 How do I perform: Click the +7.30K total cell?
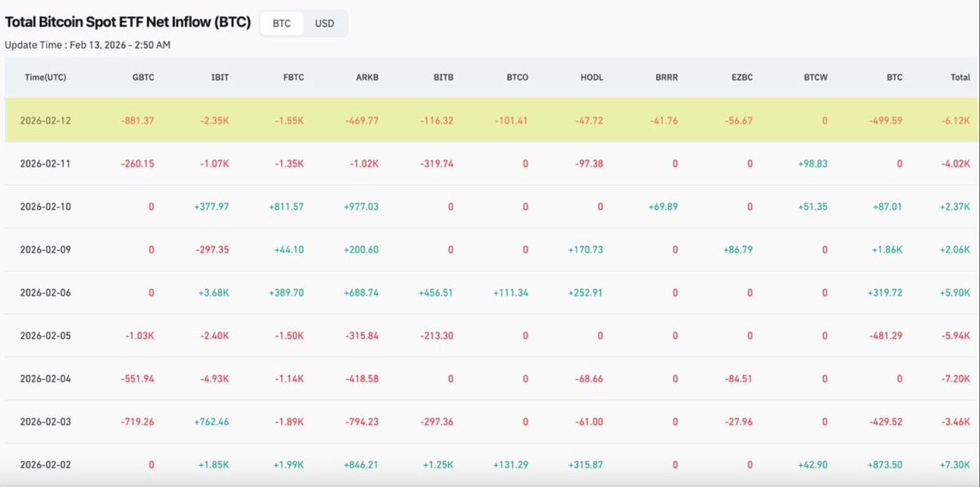point(955,464)
